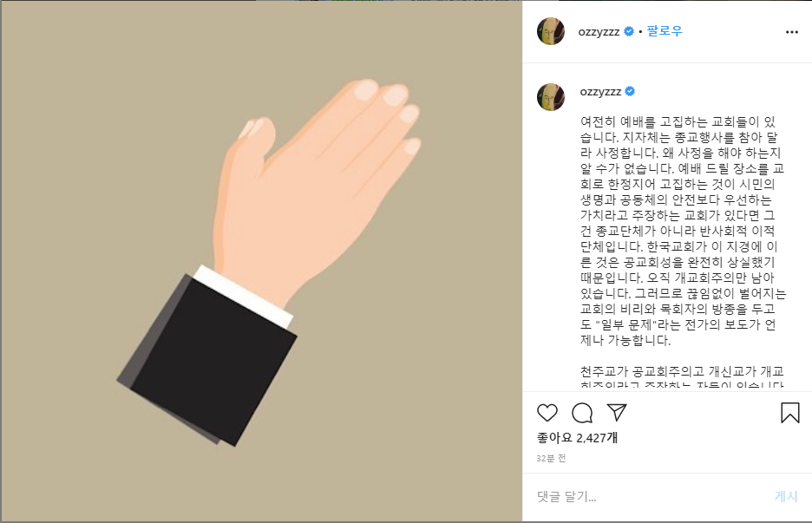Share the post with paper plane icon
812x523 pixels.
pos(617,412)
